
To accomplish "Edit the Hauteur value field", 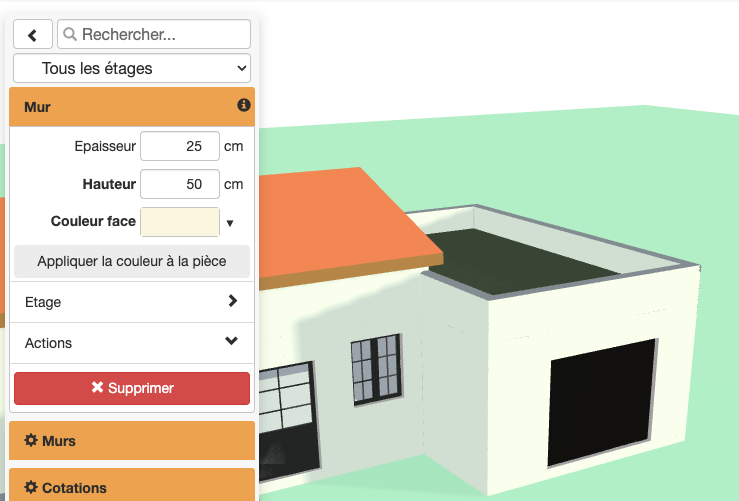I will [180, 184].
